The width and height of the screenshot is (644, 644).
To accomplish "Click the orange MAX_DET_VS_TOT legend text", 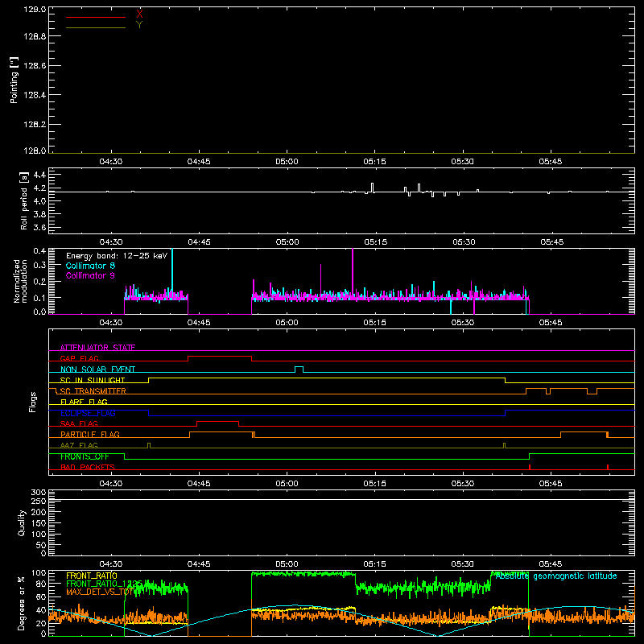I will [x=99, y=592].
